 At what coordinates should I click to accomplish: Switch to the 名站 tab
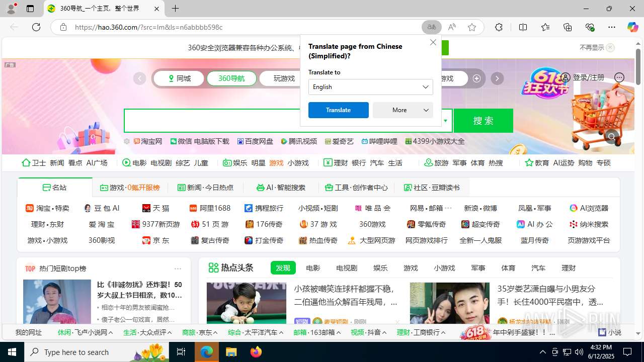pyautogui.click(x=55, y=188)
